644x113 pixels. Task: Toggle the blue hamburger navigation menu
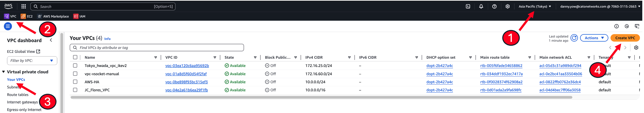pyautogui.click(x=8, y=26)
